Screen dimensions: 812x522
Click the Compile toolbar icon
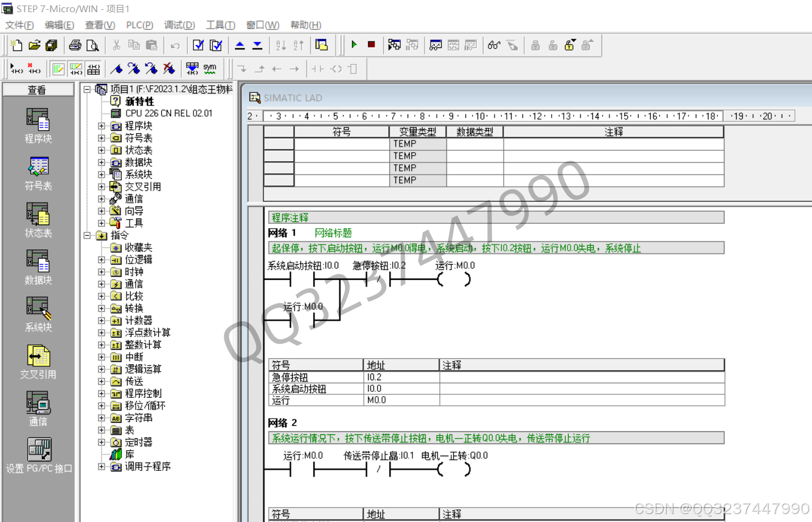coord(198,45)
